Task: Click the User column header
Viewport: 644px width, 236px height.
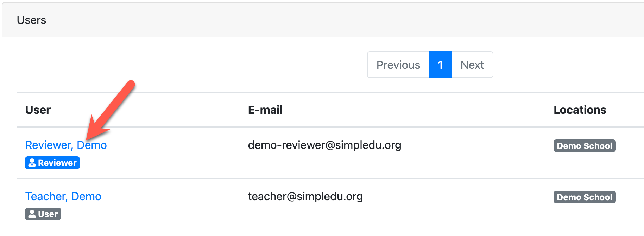Action: tap(38, 110)
